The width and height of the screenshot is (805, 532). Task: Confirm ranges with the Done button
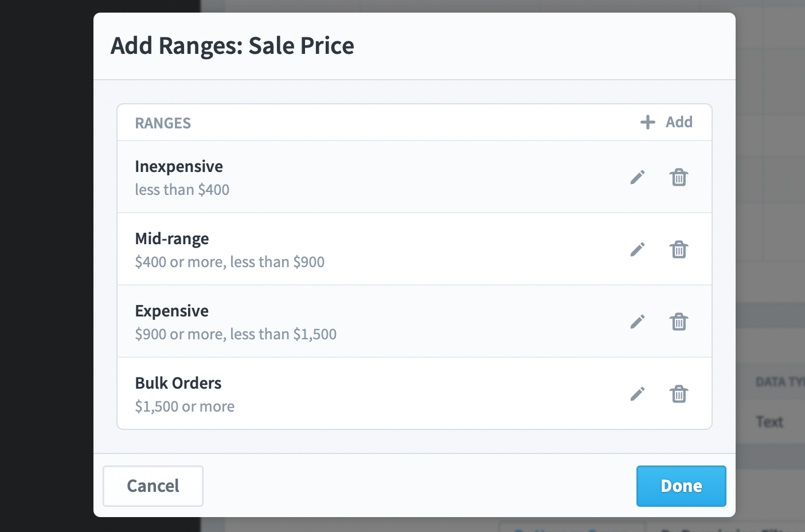[681, 486]
